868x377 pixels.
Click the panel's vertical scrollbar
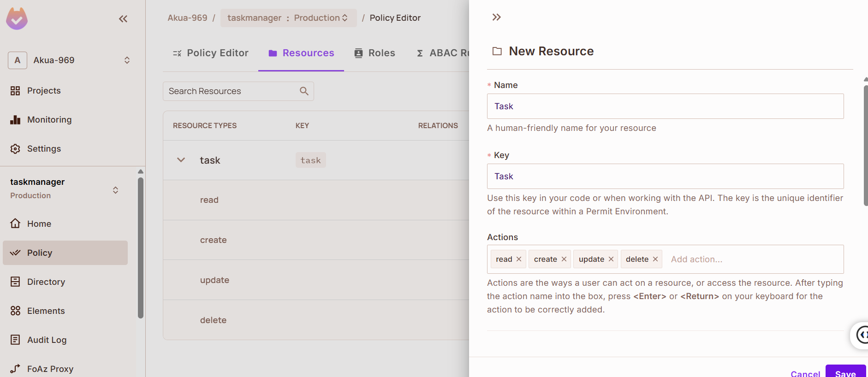click(x=866, y=145)
